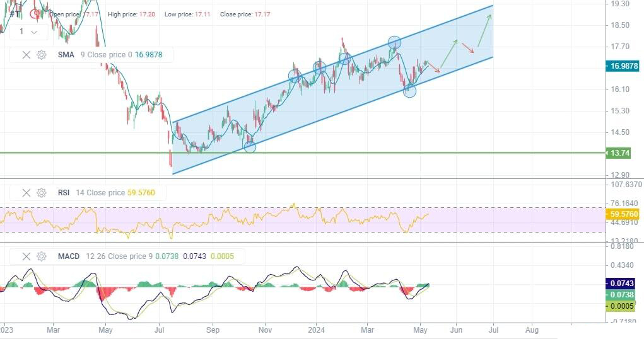The width and height of the screenshot is (644, 339).
Task: Click the Sep label on time axis
Action: click(x=213, y=330)
